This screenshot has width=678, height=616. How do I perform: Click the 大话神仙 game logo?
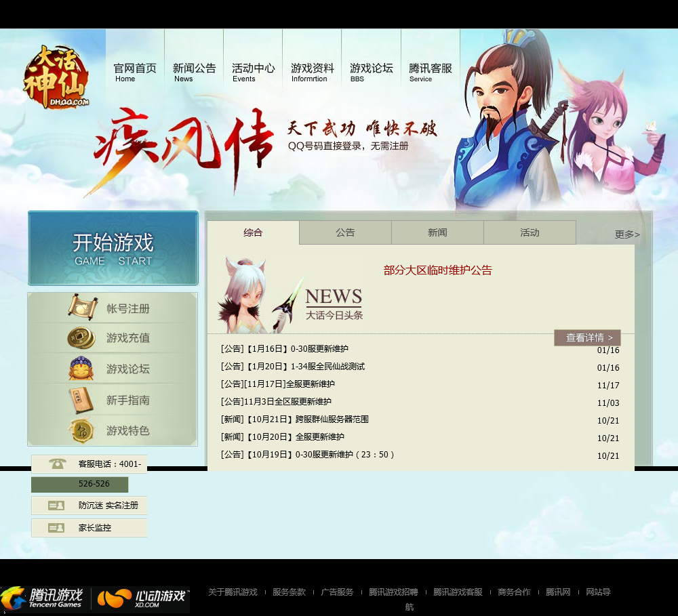point(56,77)
